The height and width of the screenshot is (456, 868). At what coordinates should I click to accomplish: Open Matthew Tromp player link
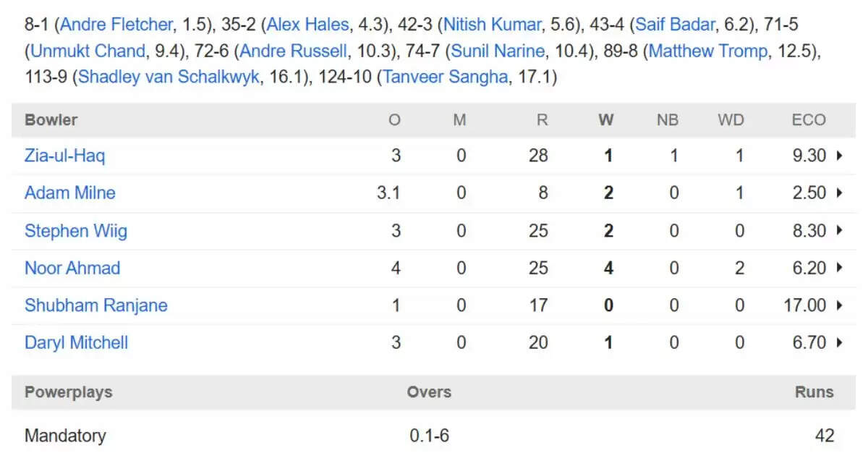(708, 51)
